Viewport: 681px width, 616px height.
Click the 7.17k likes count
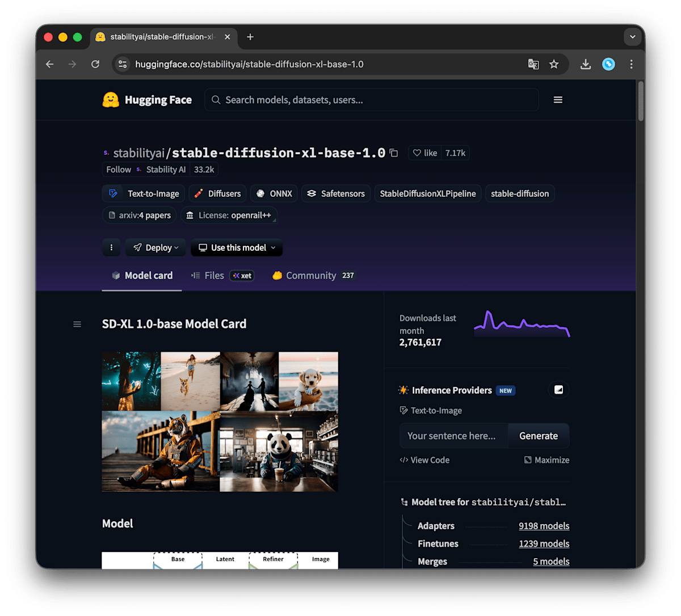coord(455,153)
